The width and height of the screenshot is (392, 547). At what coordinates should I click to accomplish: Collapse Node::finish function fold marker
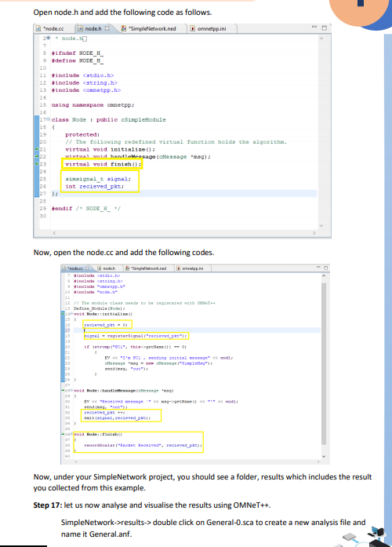click(72, 434)
